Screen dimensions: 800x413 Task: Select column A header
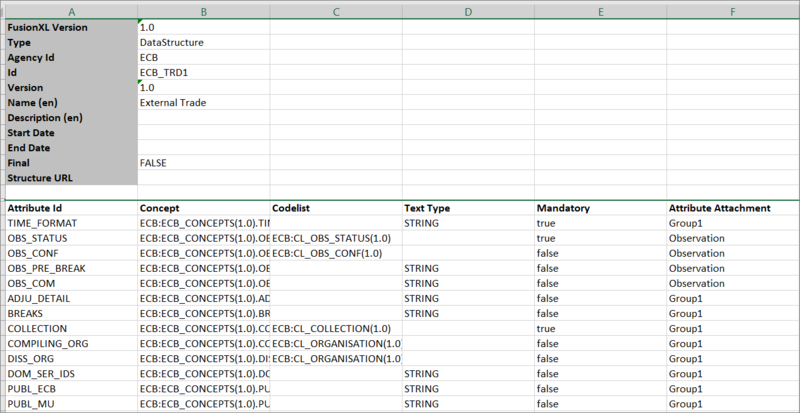click(70, 9)
